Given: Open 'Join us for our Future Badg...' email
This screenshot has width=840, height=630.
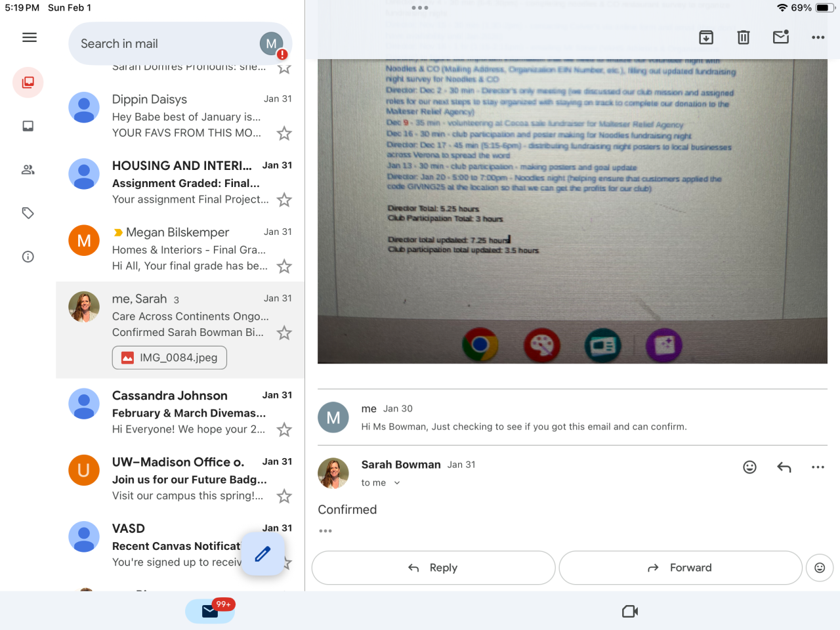Looking at the screenshot, I should 180,478.
